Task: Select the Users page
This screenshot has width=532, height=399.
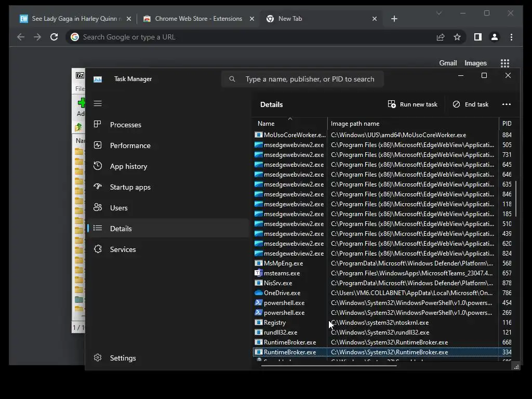Action: tap(169, 208)
